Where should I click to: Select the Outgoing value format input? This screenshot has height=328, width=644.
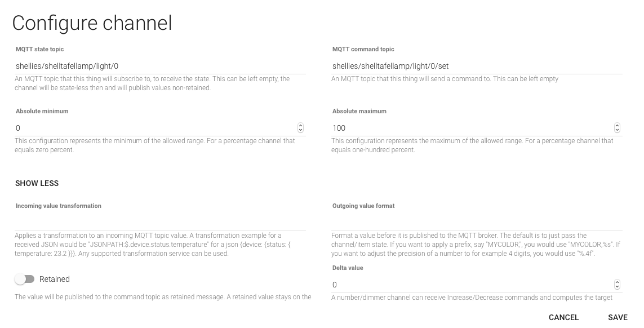[477, 223]
